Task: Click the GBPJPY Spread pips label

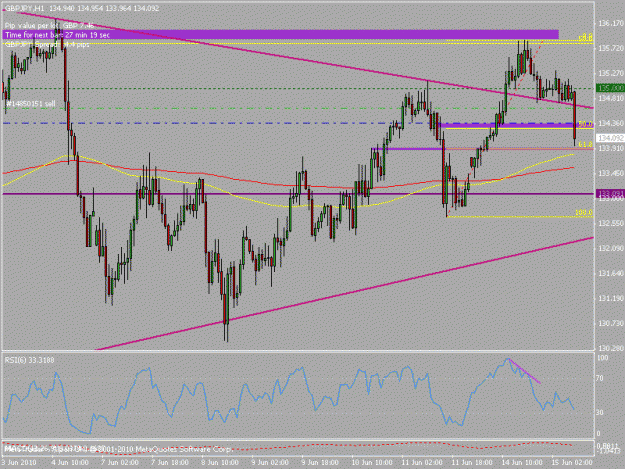Action: (47, 45)
